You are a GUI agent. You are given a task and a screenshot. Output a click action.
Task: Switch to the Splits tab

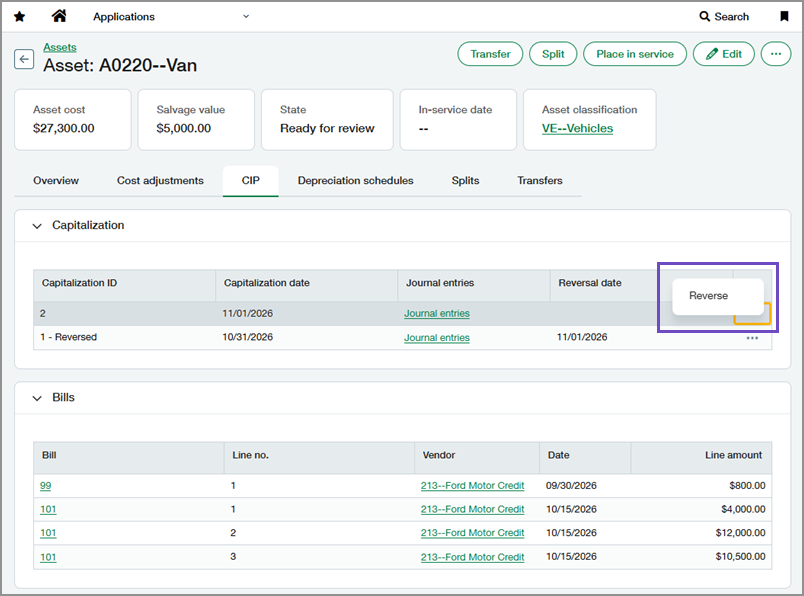[465, 181]
